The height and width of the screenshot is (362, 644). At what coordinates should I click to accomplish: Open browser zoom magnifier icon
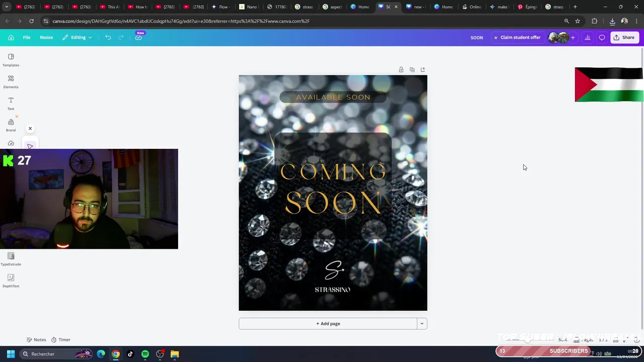(x=567, y=21)
